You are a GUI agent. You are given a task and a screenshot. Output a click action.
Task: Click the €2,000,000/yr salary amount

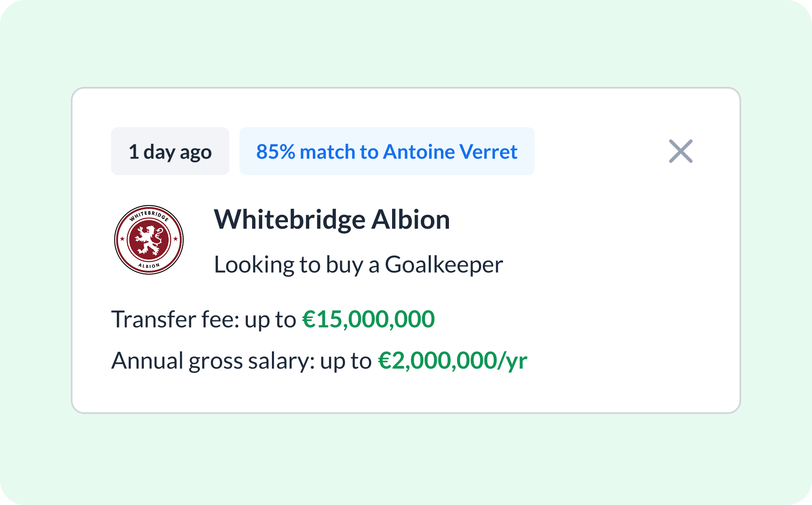[452, 361]
